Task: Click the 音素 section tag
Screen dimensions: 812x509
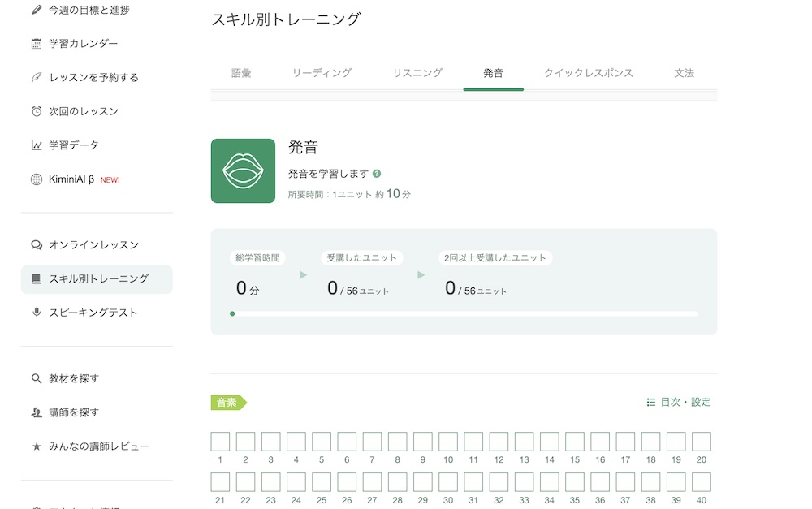Action: coord(229,403)
